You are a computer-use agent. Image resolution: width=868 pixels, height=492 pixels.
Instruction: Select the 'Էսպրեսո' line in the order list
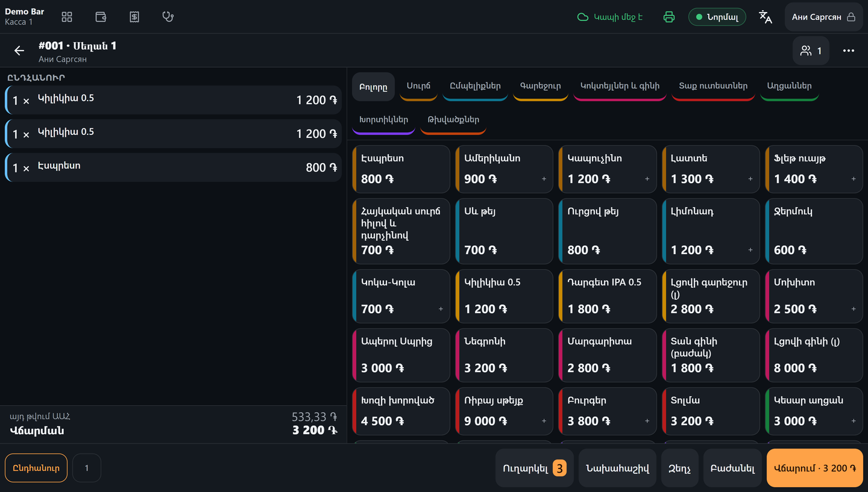click(x=174, y=167)
